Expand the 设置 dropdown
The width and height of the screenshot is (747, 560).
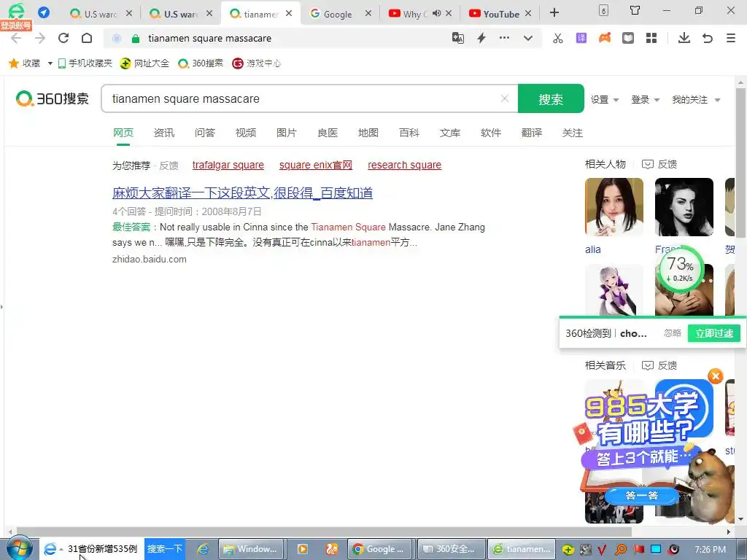[x=605, y=99]
